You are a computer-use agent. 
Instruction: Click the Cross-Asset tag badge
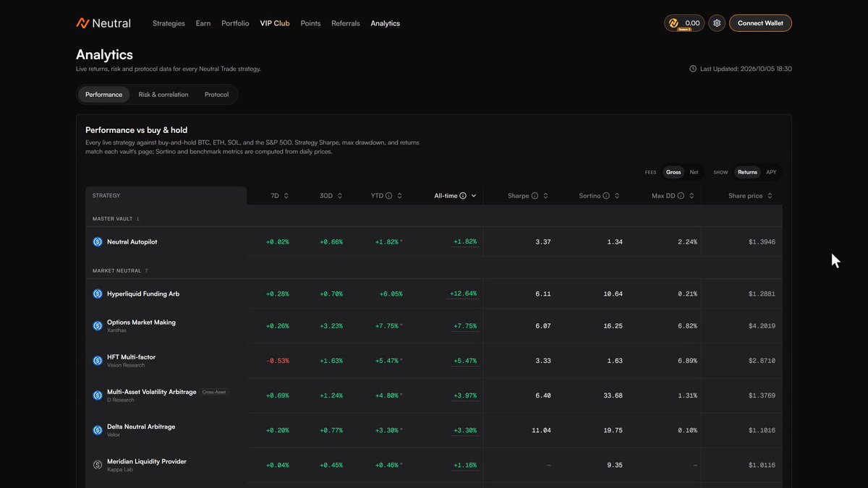coord(214,392)
